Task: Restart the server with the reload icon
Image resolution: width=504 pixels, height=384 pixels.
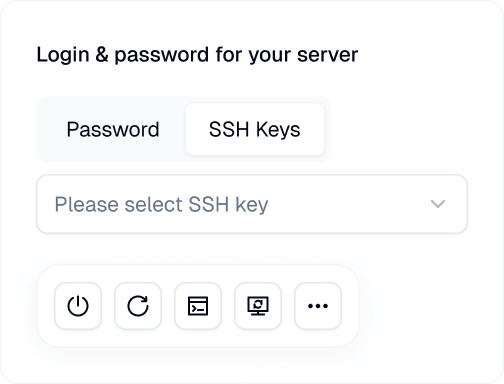Action: pos(138,306)
